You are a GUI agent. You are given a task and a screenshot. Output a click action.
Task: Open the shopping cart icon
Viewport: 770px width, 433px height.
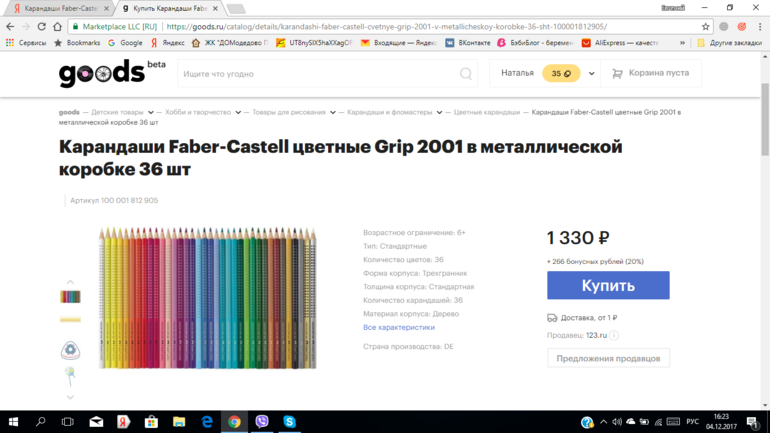(x=617, y=74)
